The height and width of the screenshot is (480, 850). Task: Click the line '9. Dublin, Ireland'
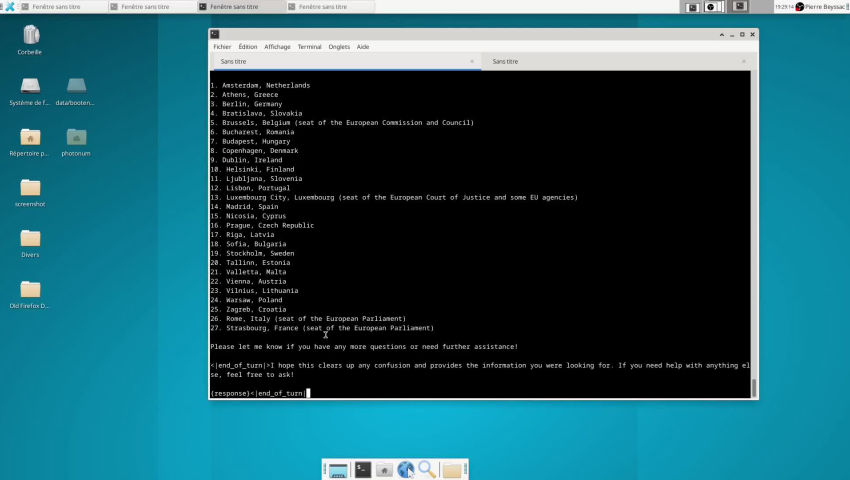pos(246,160)
